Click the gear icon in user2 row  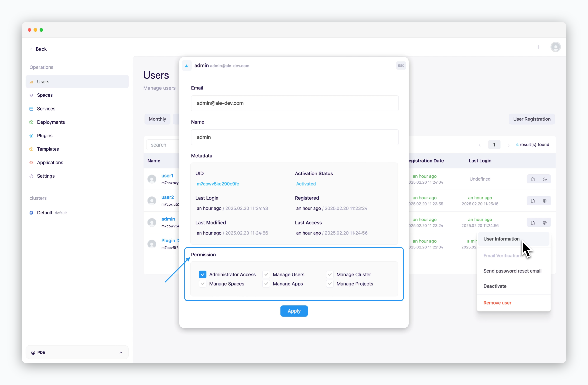click(x=545, y=201)
